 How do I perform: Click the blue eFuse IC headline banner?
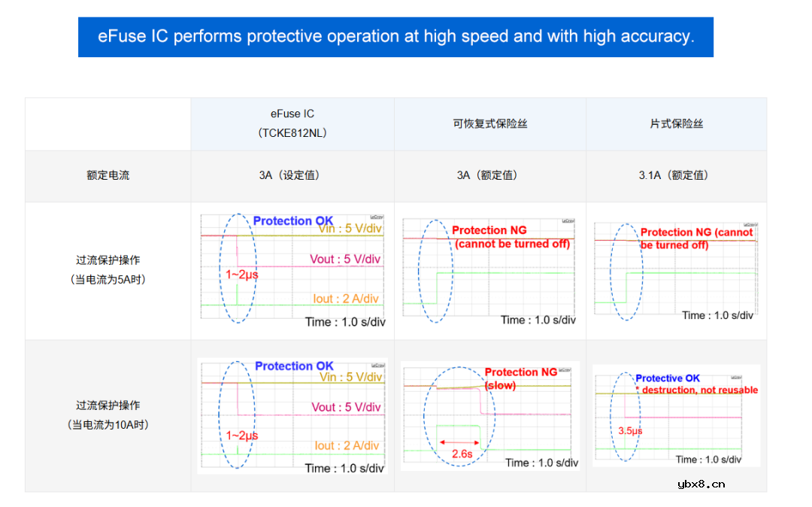pos(395,37)
